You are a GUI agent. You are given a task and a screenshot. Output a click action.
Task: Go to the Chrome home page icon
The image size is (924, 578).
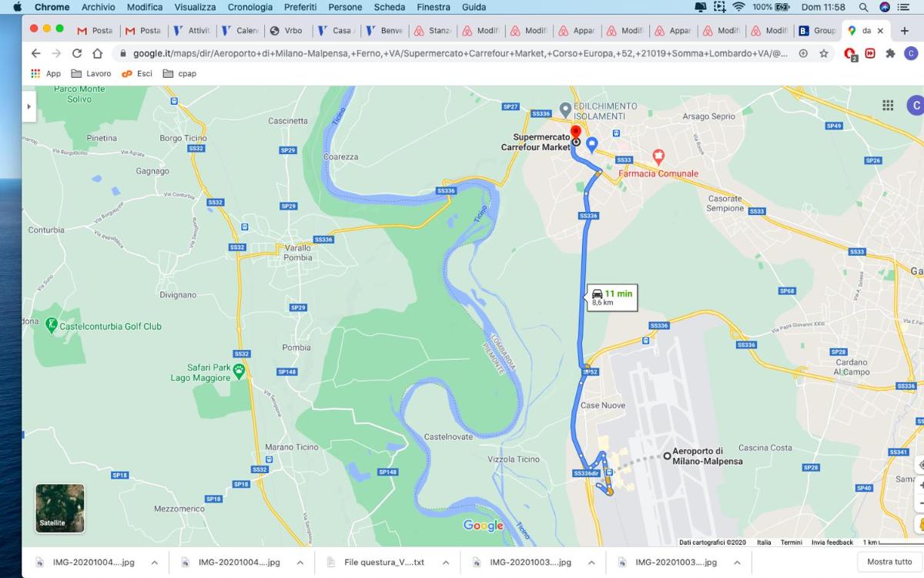(x=97, y=53)
